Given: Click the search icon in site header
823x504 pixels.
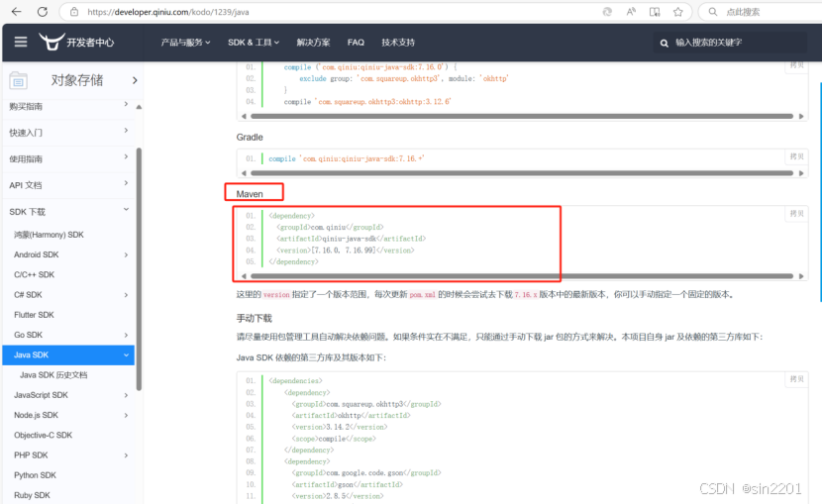Looking at the screenshot, I should [664, 43].
